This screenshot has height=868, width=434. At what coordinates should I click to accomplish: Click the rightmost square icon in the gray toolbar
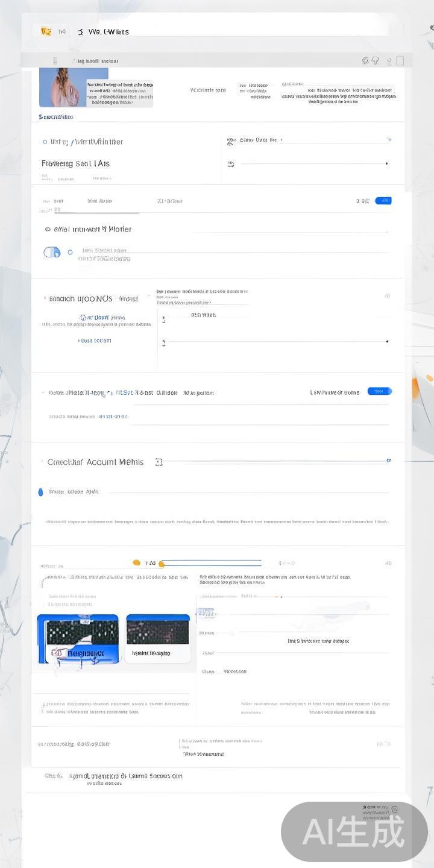400,61
